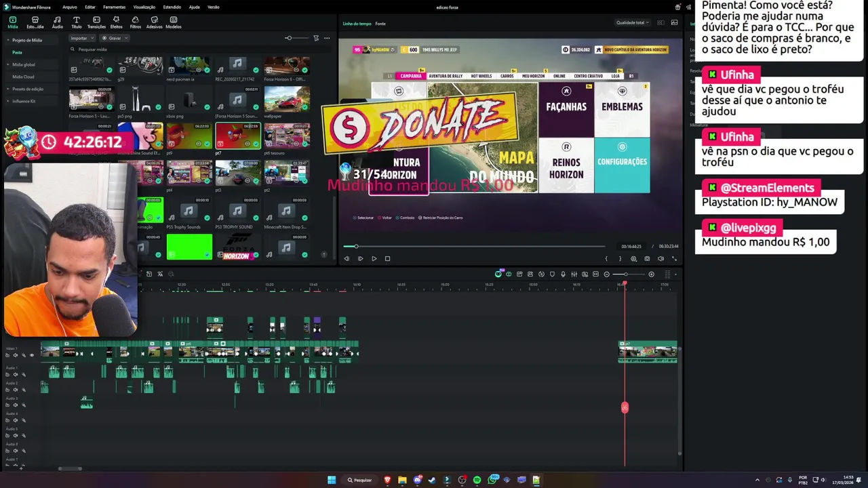Select the wallpaper media thumbnail
The image size is (868, 488).
(x=287, y=100)
